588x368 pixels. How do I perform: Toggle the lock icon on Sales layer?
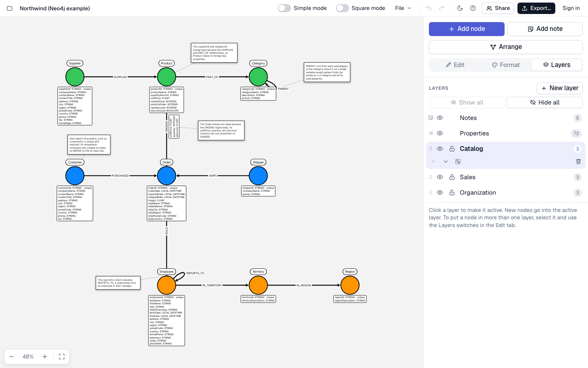click(x=452, y=177)
